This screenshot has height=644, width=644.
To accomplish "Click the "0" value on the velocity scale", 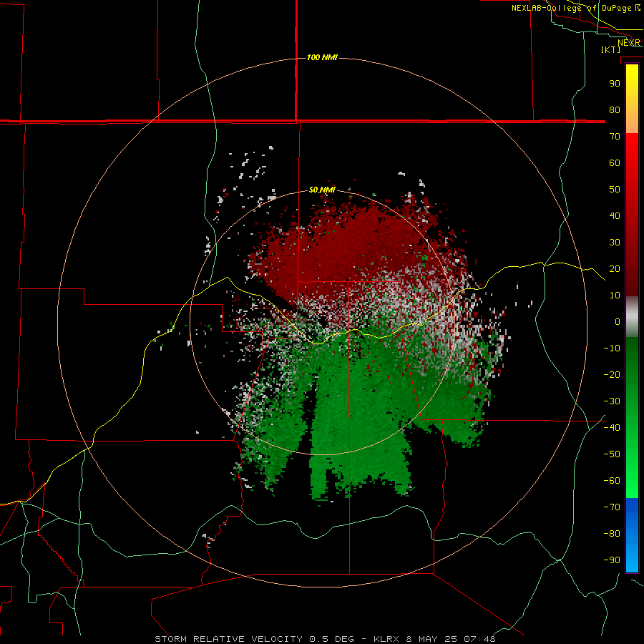I will (618, 321).
